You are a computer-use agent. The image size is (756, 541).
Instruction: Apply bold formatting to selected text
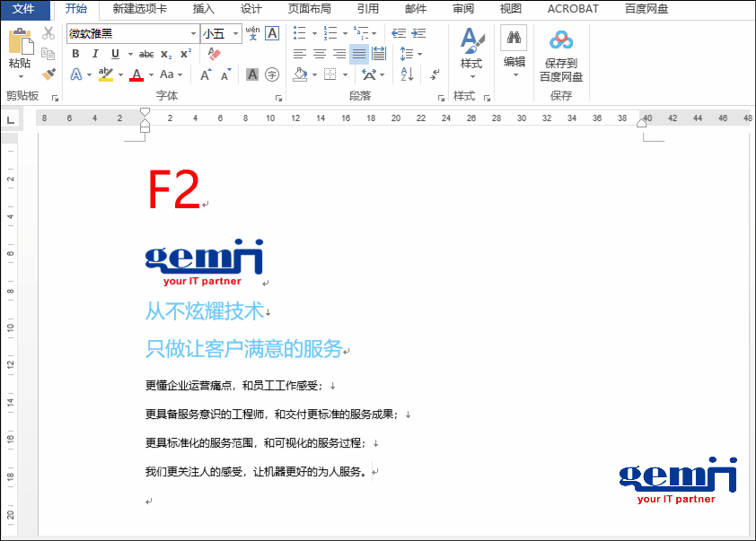(75, 54)
